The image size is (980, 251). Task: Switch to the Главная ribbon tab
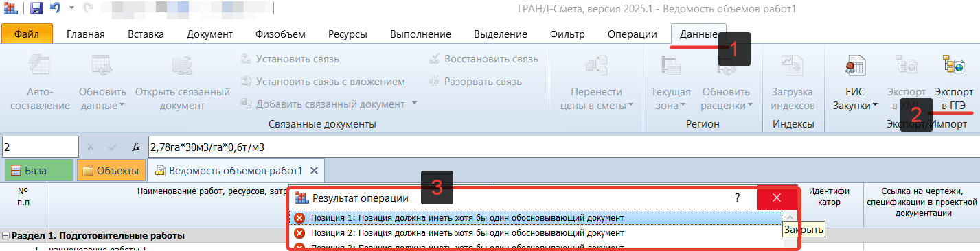(86, 34)
